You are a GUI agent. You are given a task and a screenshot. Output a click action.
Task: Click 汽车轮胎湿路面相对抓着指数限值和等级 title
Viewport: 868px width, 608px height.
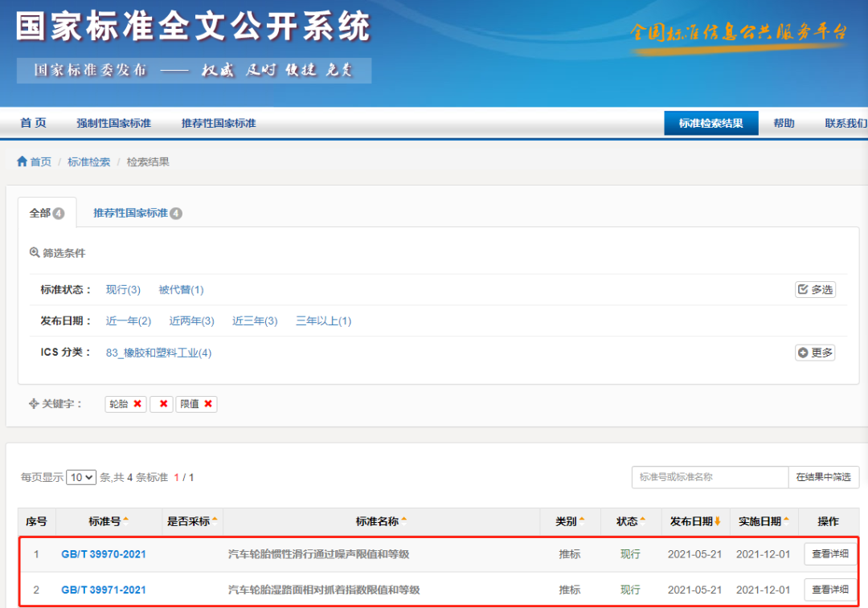click(324, 590)
